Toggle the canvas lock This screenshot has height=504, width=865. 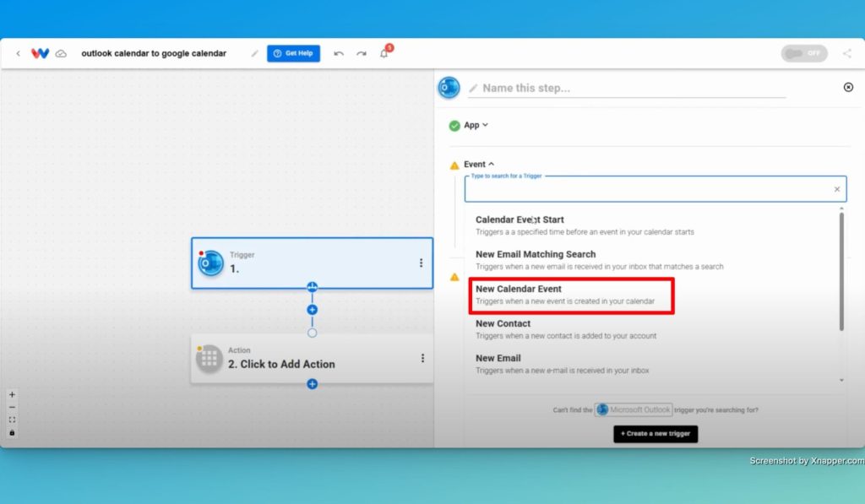click(12, 433)
